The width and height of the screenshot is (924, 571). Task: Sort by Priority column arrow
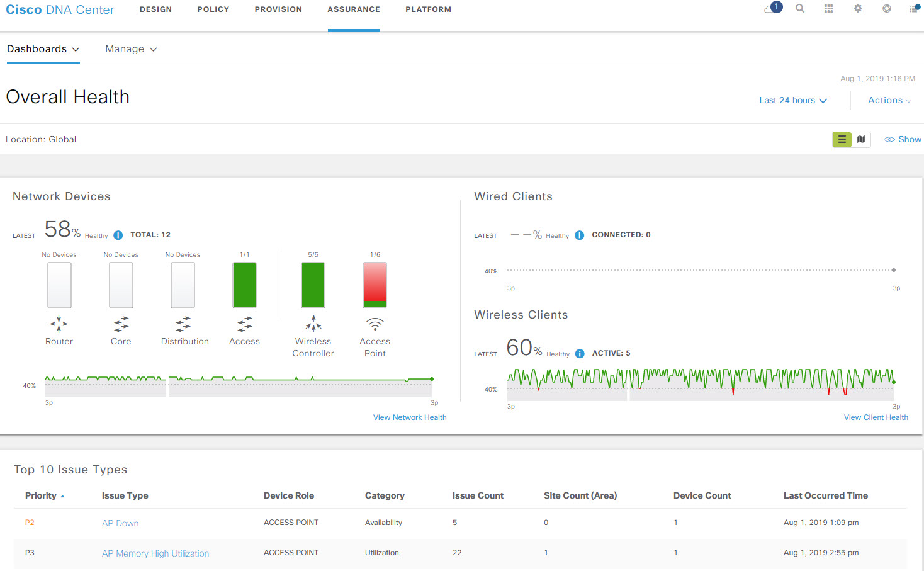click(62, 497)
